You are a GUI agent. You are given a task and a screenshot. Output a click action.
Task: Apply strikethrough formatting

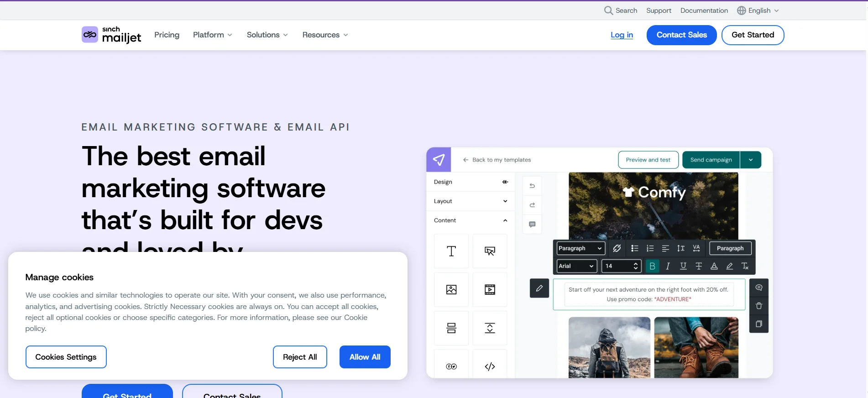[x=699, y=266]
